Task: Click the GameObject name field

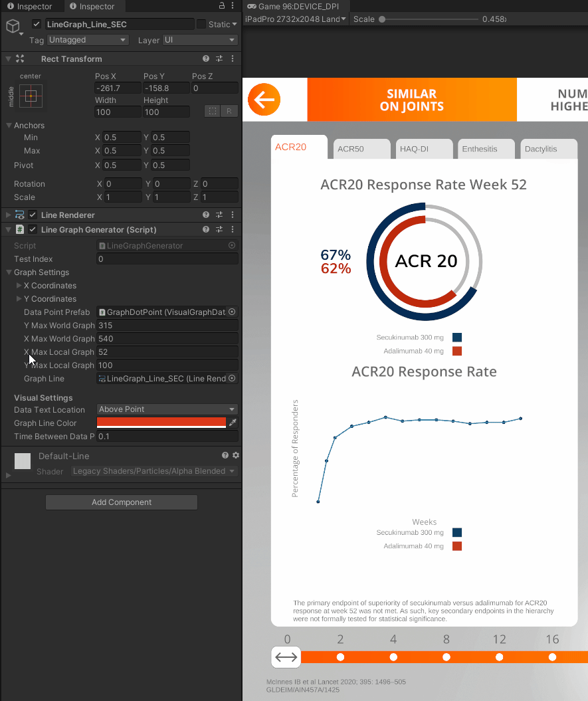Action: (x=120, y=24)
